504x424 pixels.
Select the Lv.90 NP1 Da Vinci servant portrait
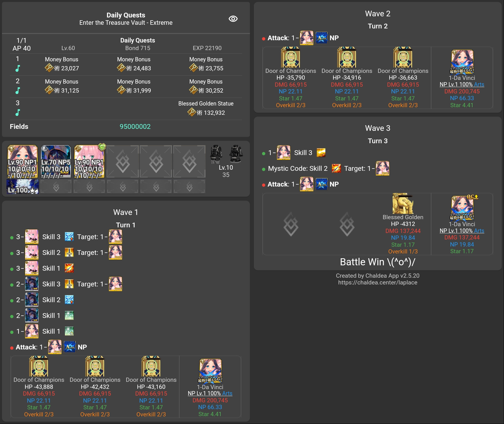click(22, 161)
